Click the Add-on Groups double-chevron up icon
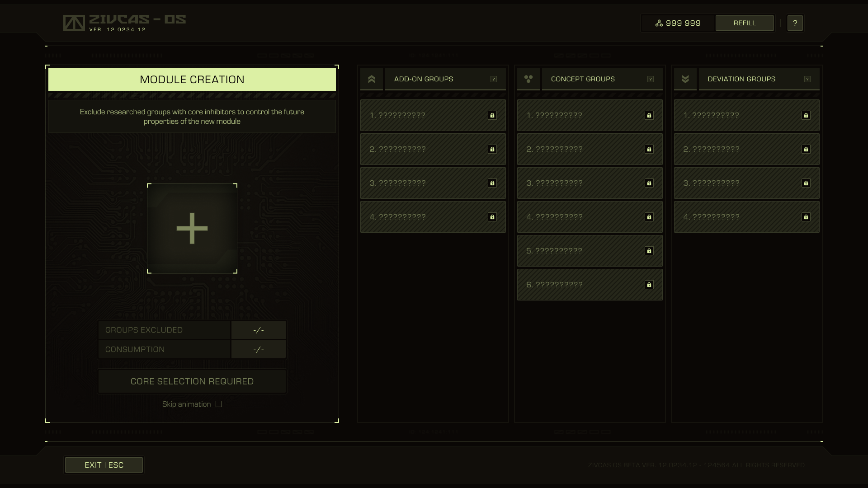868x488 pixels. tap(372, 79)
